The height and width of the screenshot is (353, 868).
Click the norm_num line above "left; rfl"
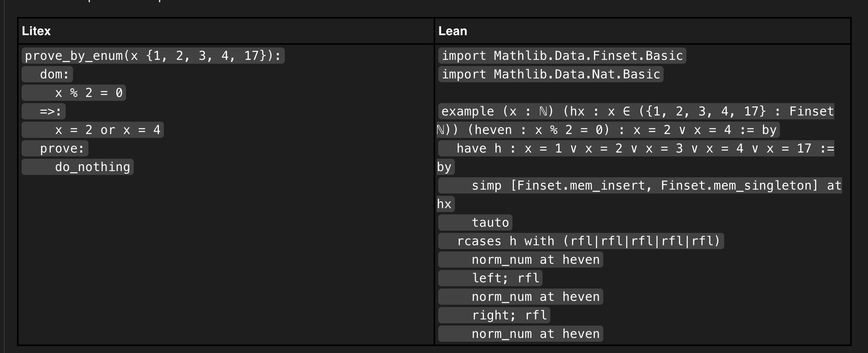521,260
